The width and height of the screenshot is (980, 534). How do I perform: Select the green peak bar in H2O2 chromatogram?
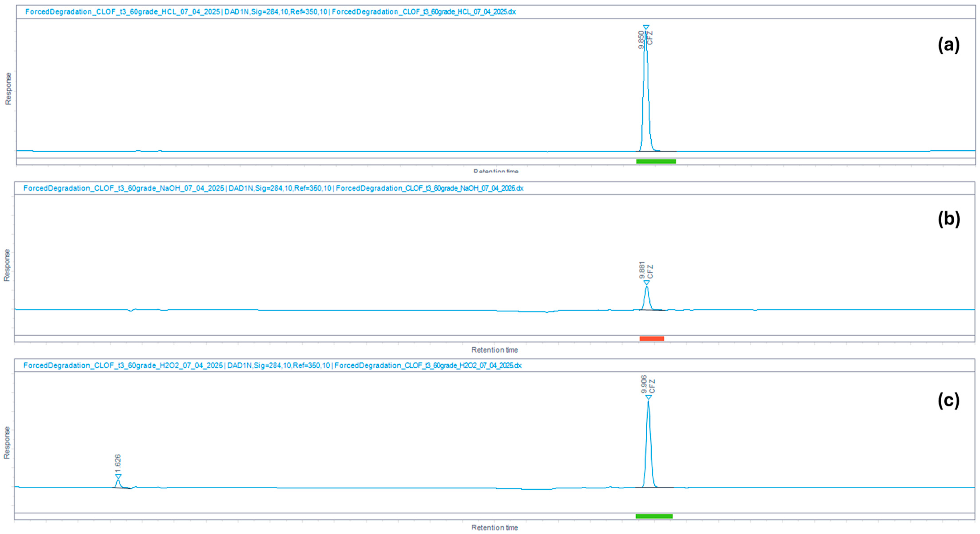point(654,517)
